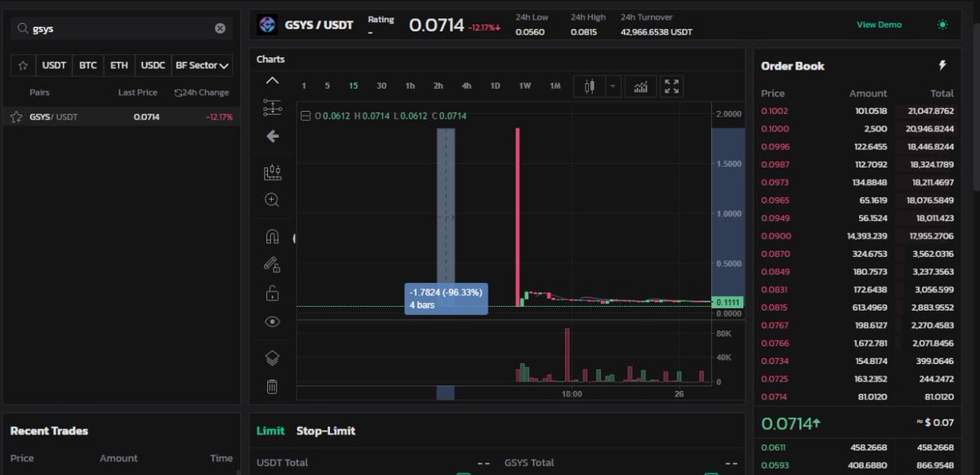Set chart interval to 5 minutes
This screenshot has width=980, height=475.
point(327,86)
